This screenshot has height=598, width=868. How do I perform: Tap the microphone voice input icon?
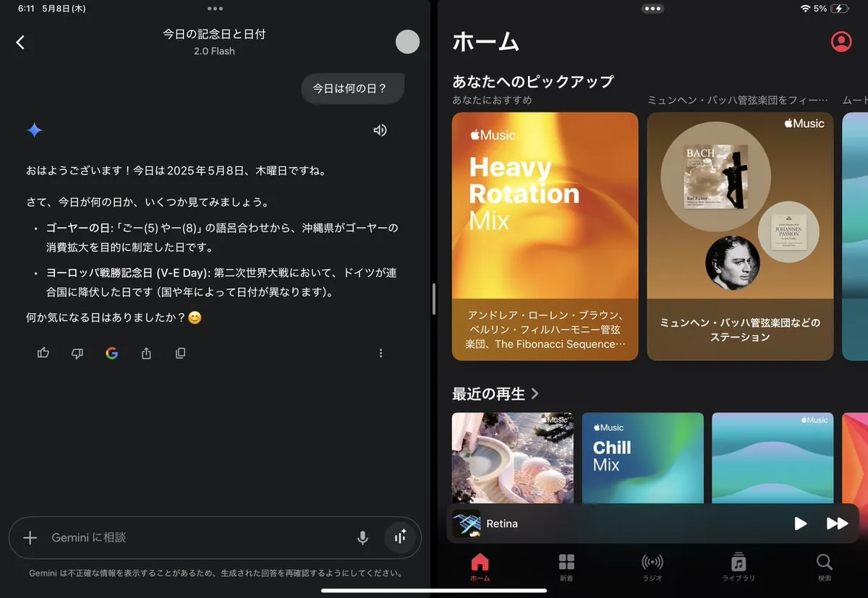[362, 537]
